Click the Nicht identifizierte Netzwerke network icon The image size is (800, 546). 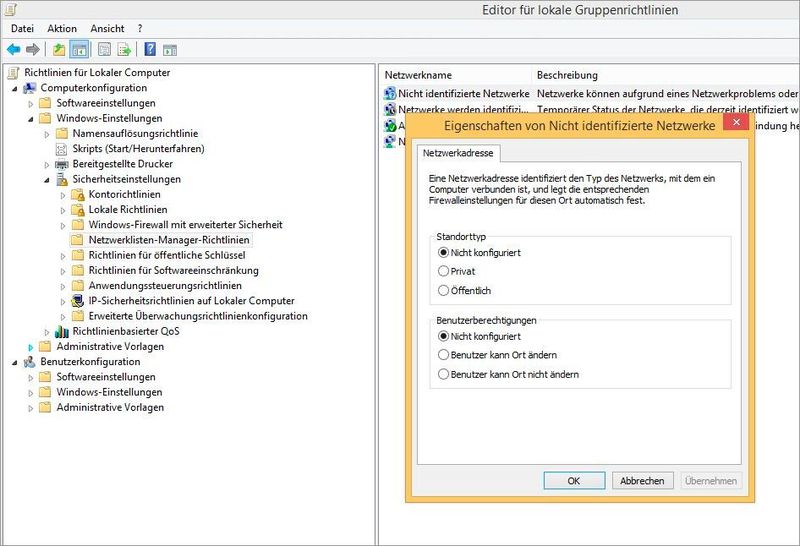pos(390,93)
